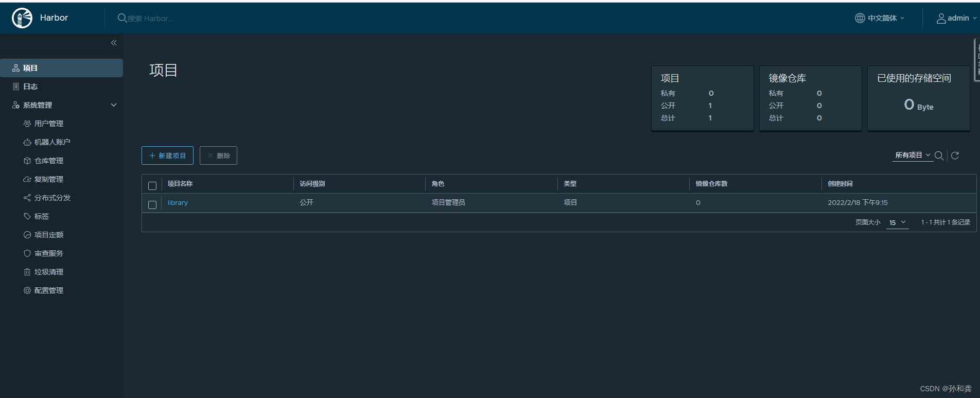
Task: Open the library project link
Action: tap(178, 203)
